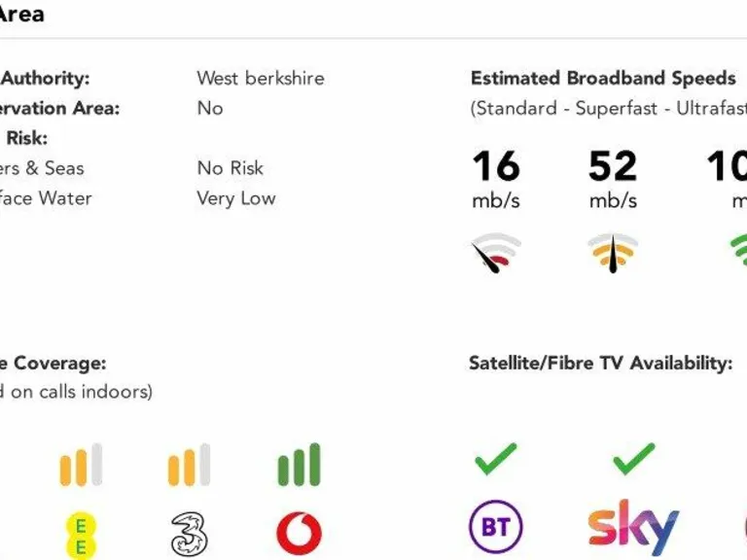Click the No Risk rivers value
Screen dimensions: 747x560
[x=230, y=168]
